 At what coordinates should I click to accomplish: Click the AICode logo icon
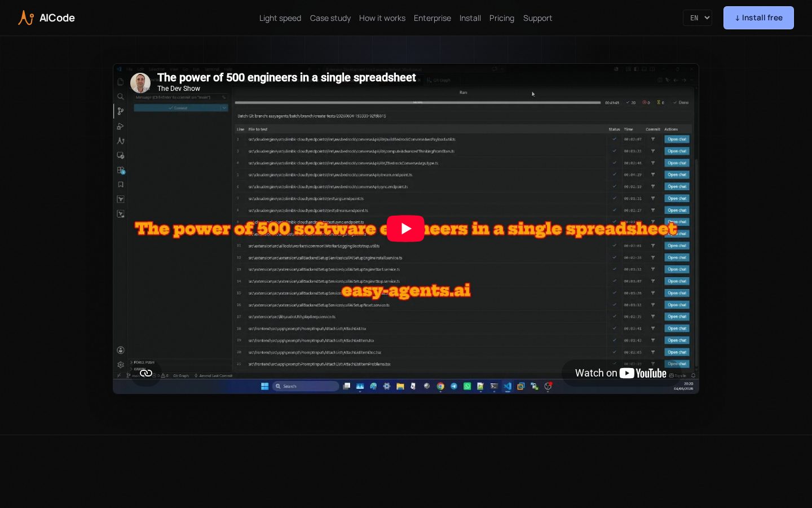click(x=26, y=18)
